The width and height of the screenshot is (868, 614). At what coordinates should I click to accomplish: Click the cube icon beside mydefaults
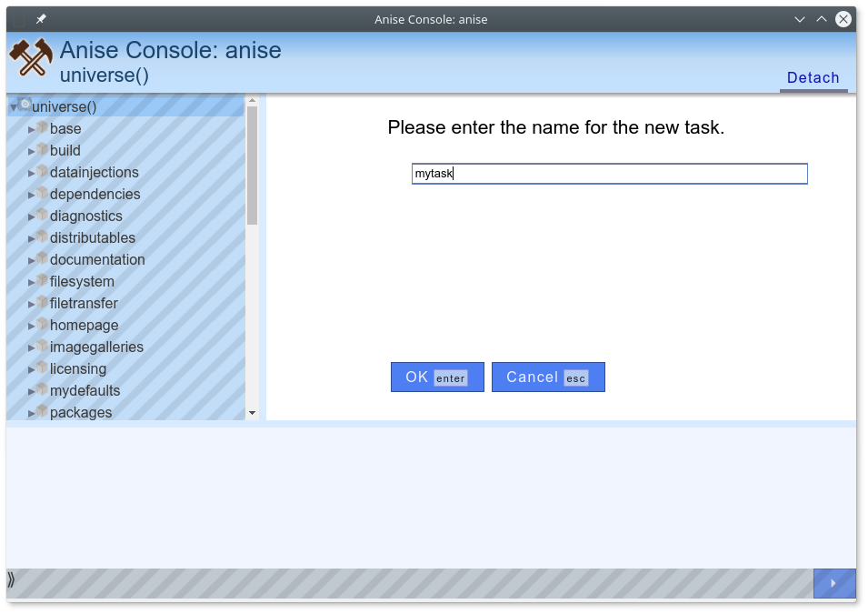pos(43,389)
